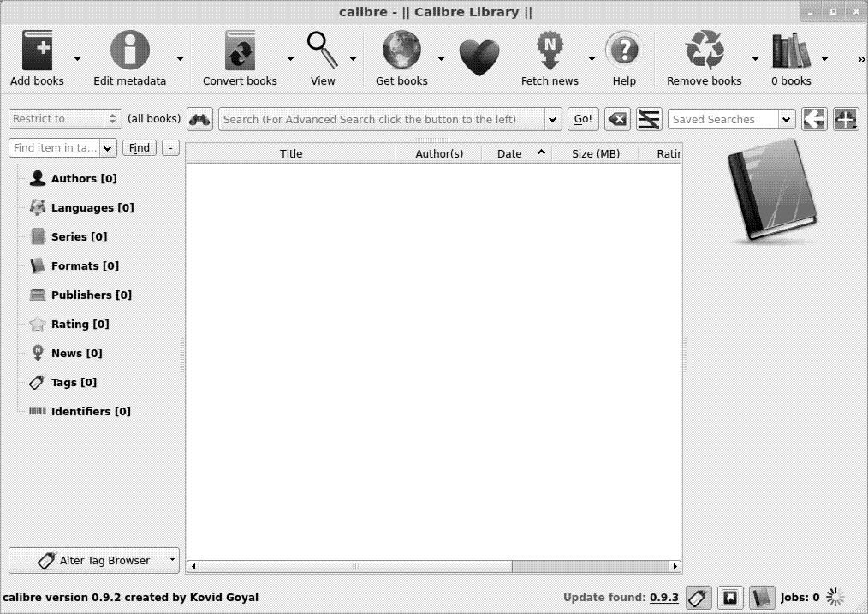Toggle search highlighting icon
This screenshot has width=868, height=614.
coord(649,119)
